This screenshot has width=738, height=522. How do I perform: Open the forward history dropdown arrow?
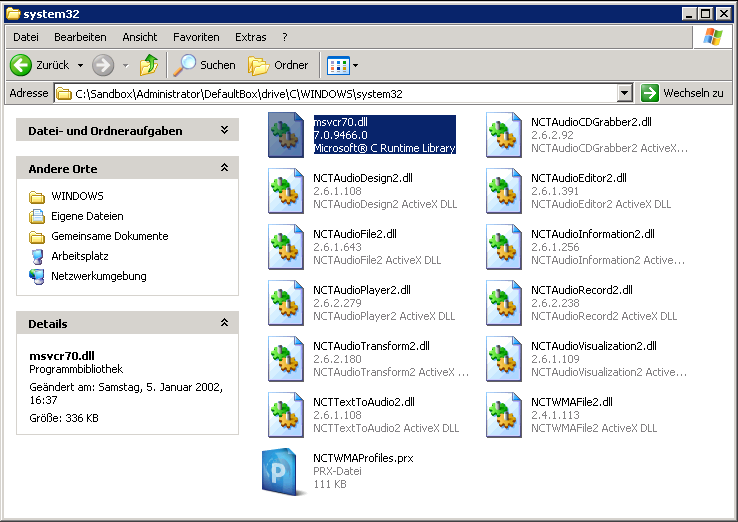click(x=126, y=65)
